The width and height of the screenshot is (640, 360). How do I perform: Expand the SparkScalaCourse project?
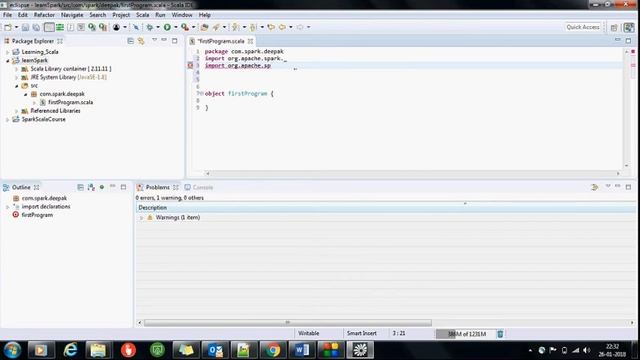click(x=7, y=120)
